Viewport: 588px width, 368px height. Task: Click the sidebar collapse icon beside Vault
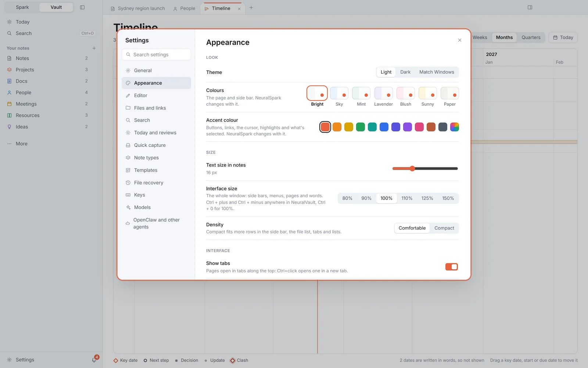click(82, 7)
